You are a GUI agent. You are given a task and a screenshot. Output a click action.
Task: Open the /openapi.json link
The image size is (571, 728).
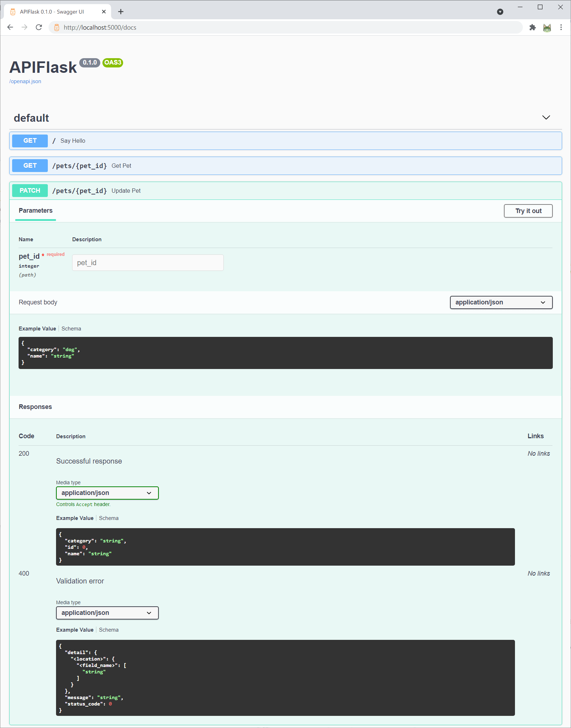tap(25, 81)
